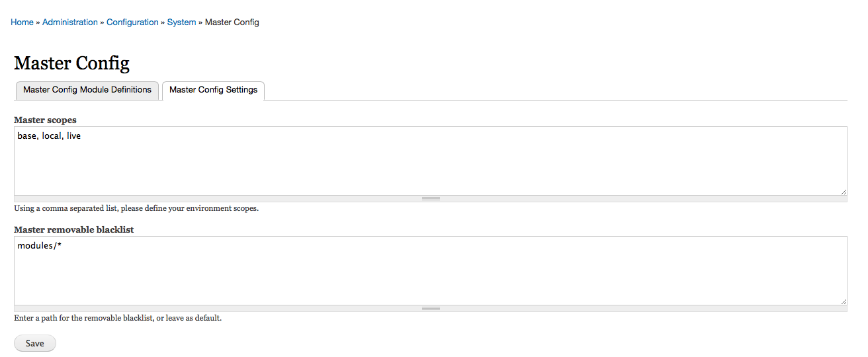Focus the Master removable blacklist text area
The image size is (868, 357).
430,271
